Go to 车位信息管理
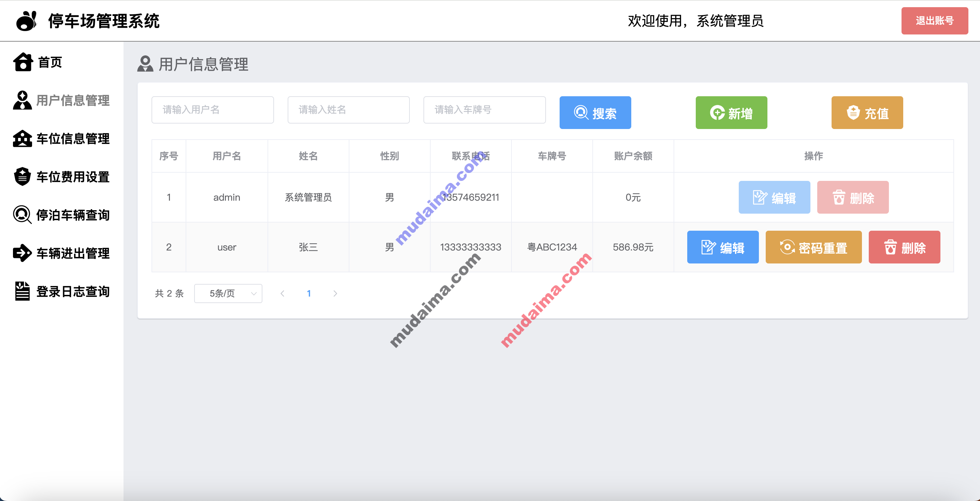Screen dimensions: 980x501 73,139
